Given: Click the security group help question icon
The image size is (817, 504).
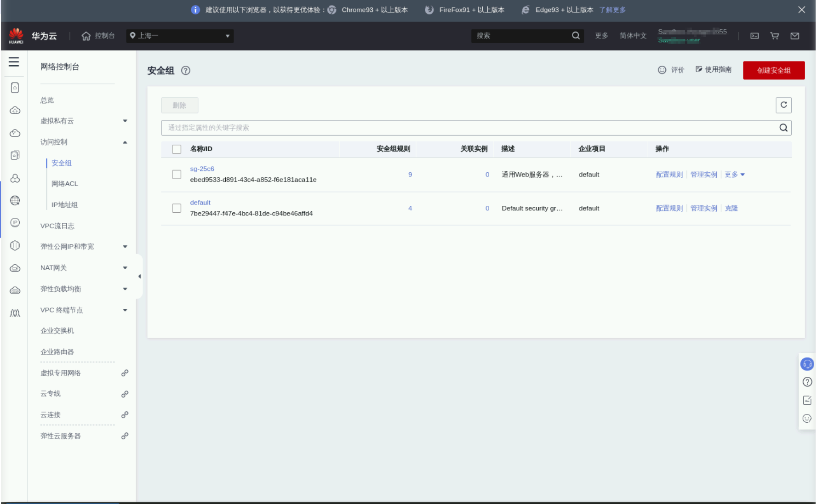Looking at the screenshot, I should [186, 71].
